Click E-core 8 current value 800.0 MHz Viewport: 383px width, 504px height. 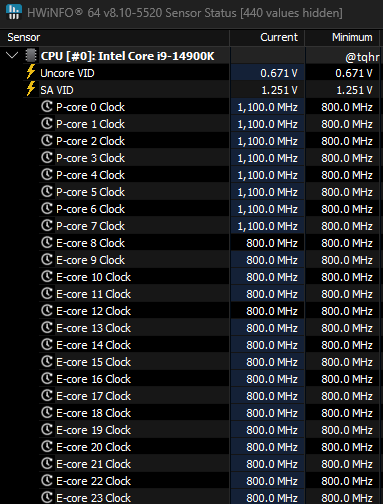272,243
